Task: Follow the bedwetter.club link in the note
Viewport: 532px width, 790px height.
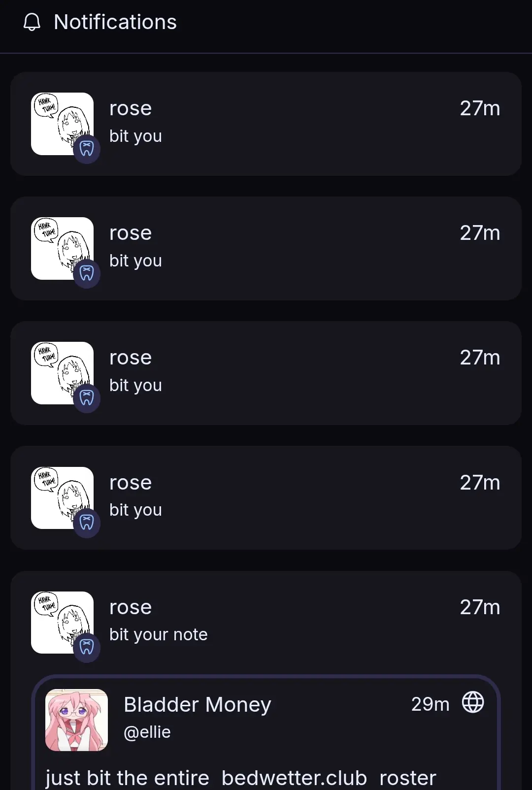Action: click(294, 778)
